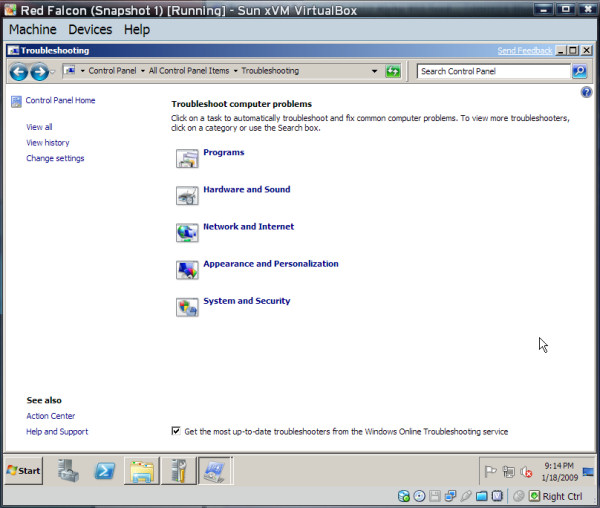Click the Show desktop button
This screenshot has width=600, height=508.
point(588,472)
